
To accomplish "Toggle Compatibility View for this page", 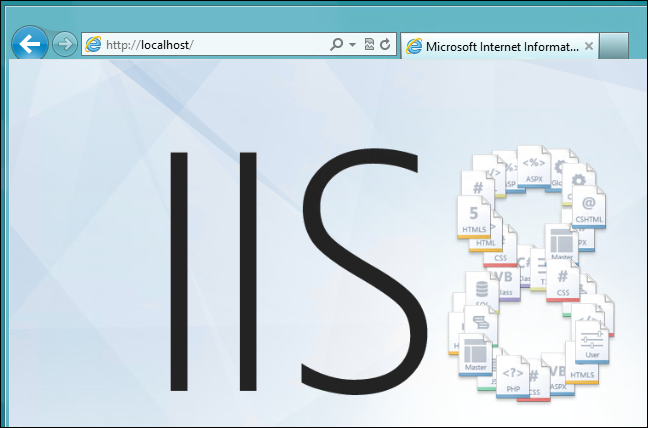I will click(x=369, y=44).
